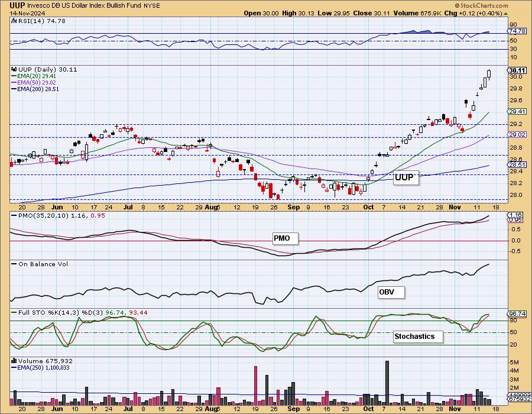
Task: Click the purple EMA(50) color line marker
Action: click(14, 83)
